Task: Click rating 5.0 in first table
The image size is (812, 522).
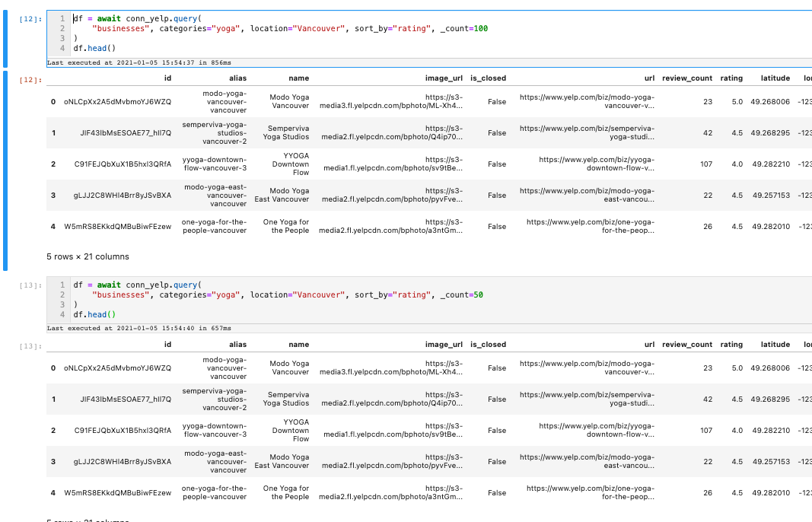Action: [x=737, y=102]
